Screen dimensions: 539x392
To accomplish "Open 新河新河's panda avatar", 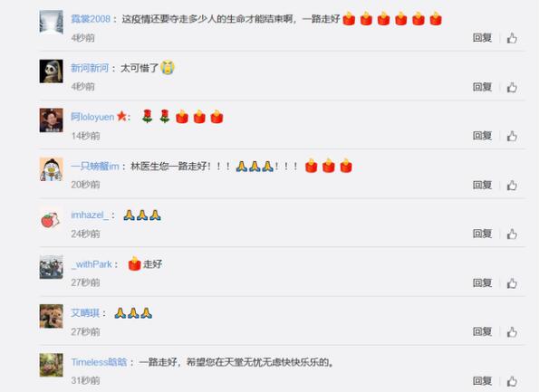I will tap(52, 72).
